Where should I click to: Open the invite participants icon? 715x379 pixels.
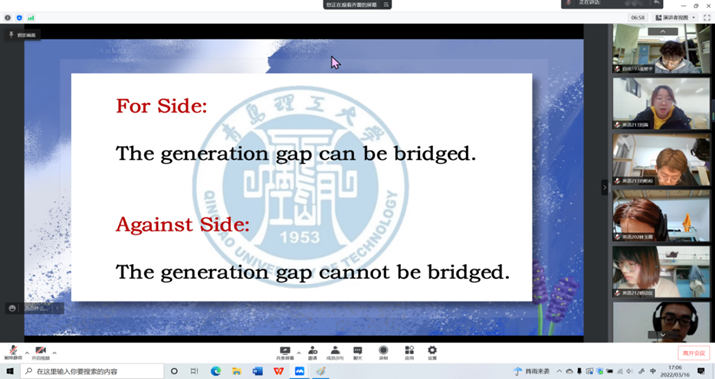tap(313, 353)
